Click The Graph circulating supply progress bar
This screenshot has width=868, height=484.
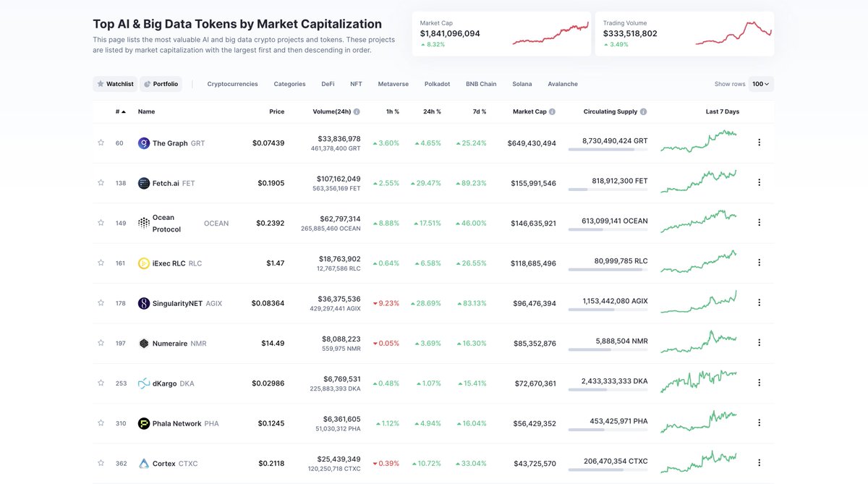click(608, 150)
